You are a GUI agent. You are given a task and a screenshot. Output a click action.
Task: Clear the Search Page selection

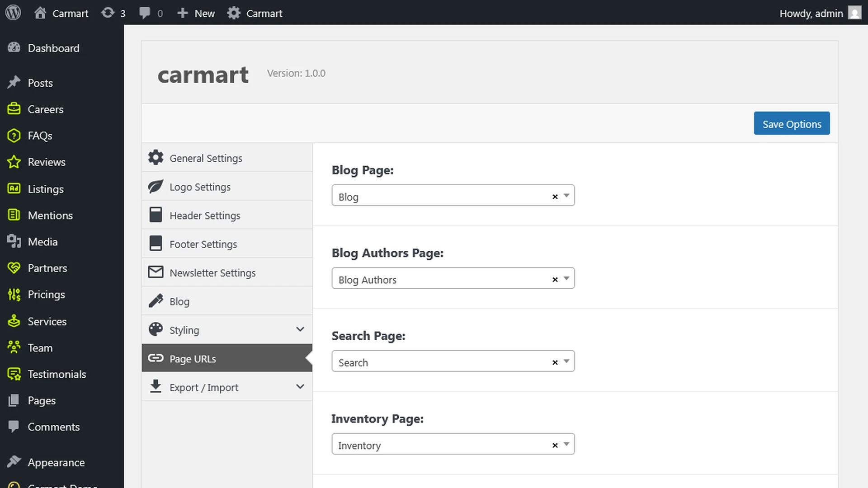(555, 362)
